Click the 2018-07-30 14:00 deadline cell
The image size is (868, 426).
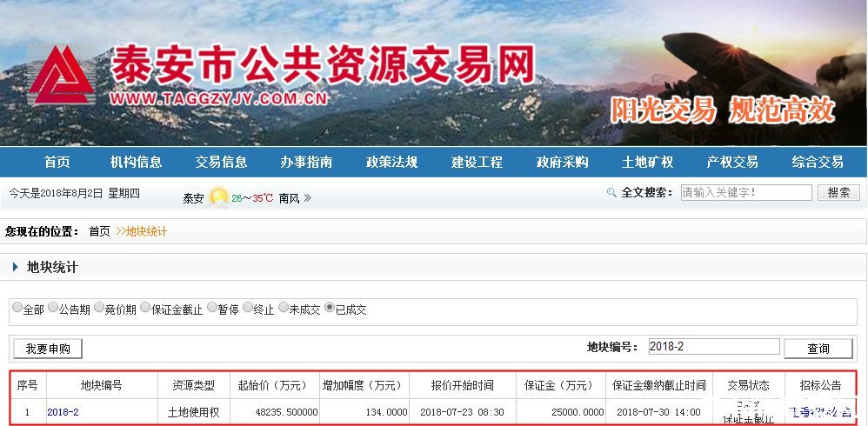658,412
